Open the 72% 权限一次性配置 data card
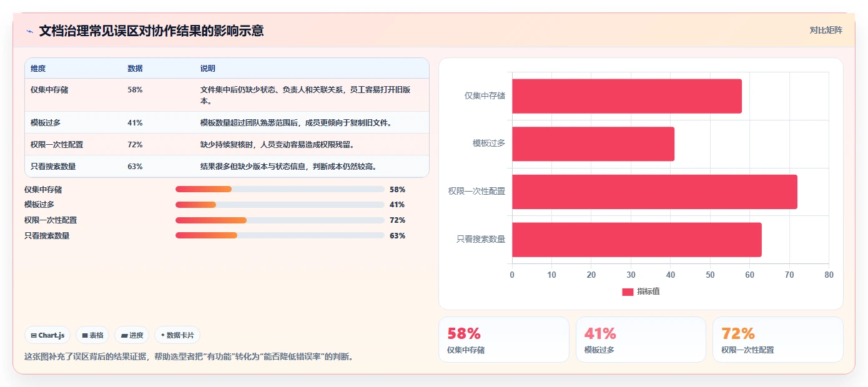 pos(778,340)
